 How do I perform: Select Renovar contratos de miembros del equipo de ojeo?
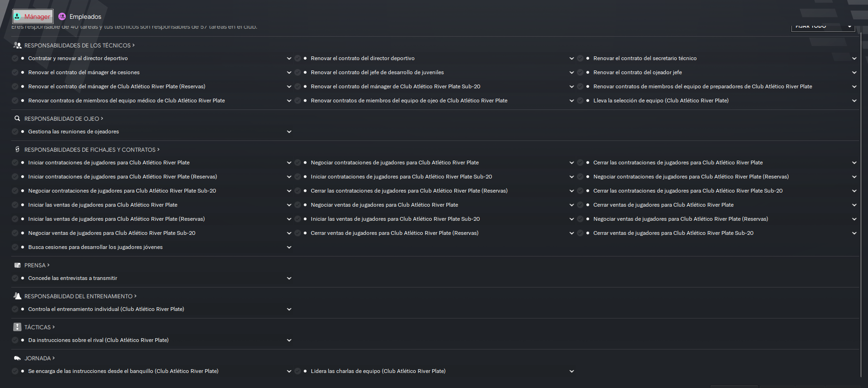409,101
